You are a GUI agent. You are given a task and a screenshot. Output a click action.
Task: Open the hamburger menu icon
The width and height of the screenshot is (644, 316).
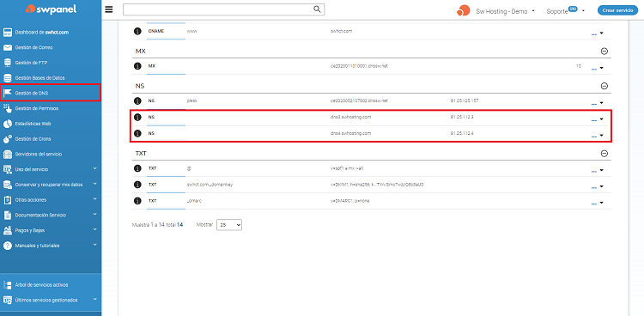click(109, 9)
